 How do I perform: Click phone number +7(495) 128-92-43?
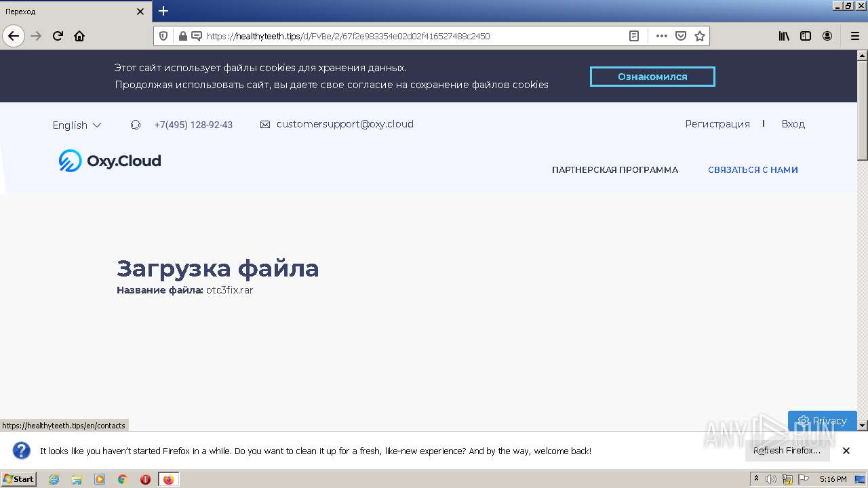(193, 125)
